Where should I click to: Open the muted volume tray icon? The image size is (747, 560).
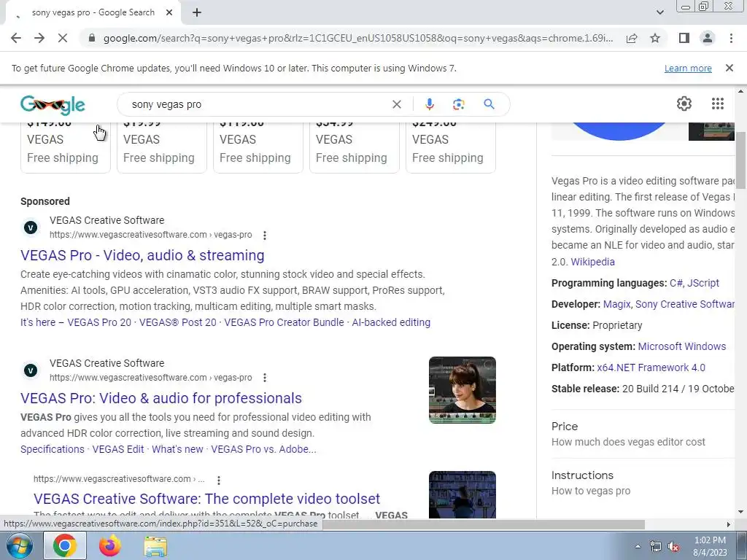click(x=673, y=547)
